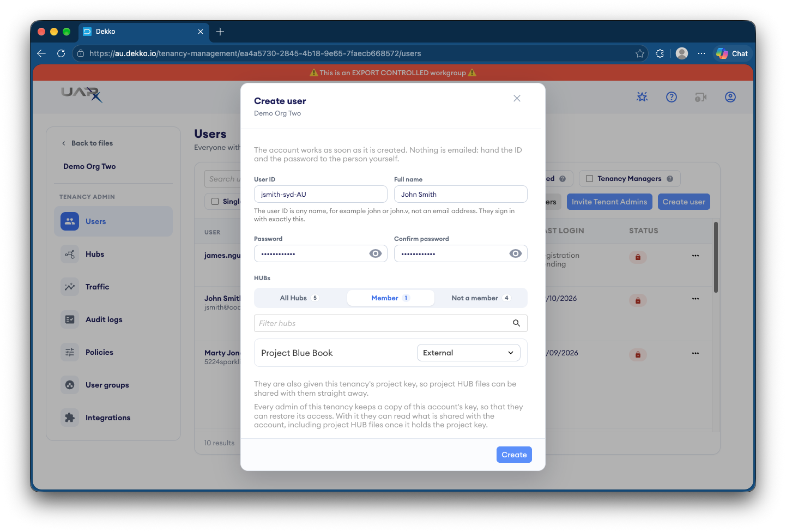Click the Users sidebar people icon
This screenshot has height=532, width=786.
pos(70,221)
